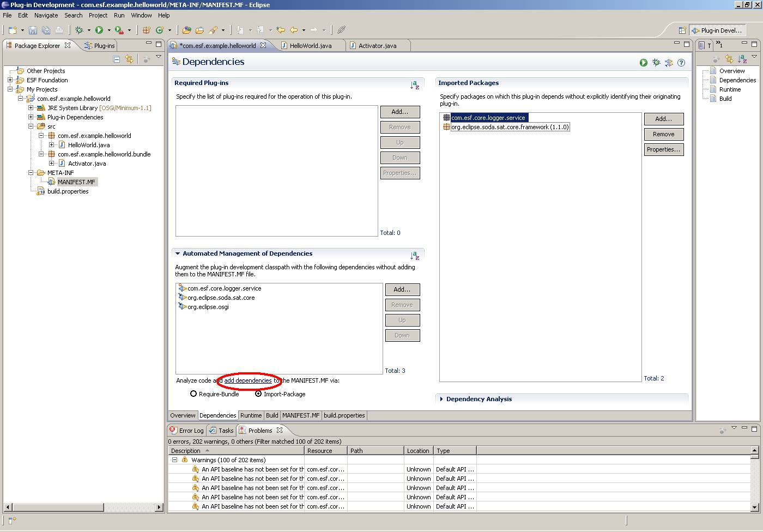This screenshot has height=532, width=763.
Task: Select the Import-Package radio button
Action: tap(258, 394)
